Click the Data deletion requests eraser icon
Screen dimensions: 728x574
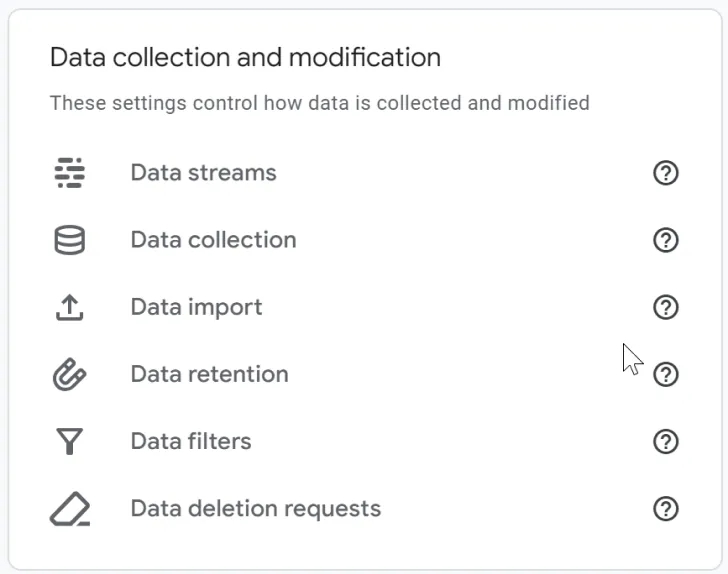(x=70, y=509)
